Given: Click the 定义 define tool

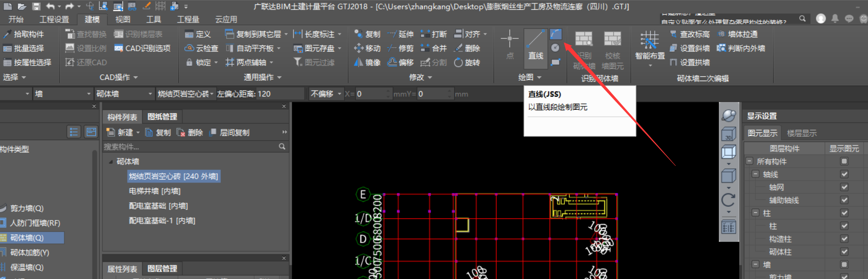Looking at the screenshot, I should [198, 34].
